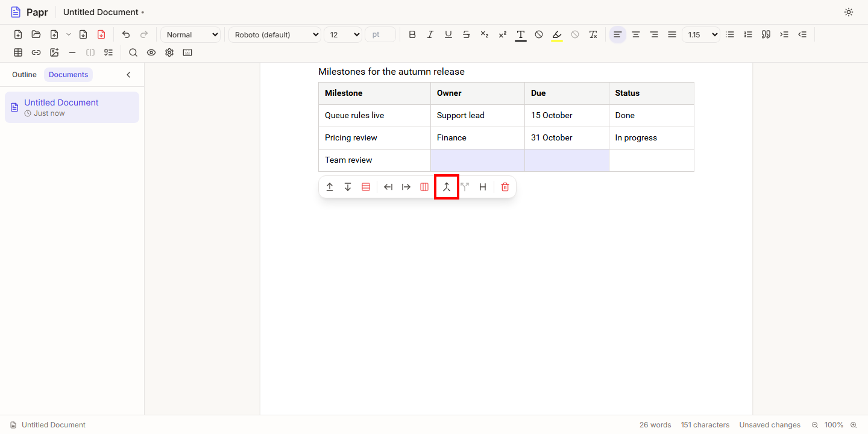Insert a table from the toolbar
This screenshot has width=868, height=434.
18,52
